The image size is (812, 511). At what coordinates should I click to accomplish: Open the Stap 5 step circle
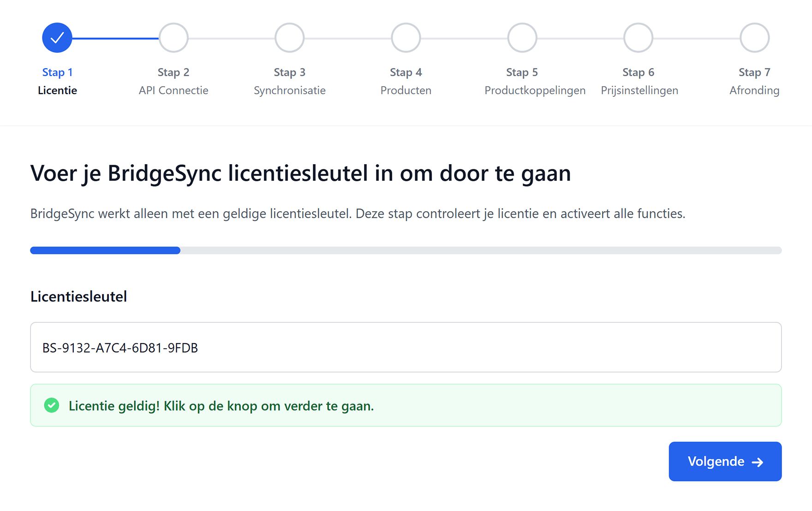point(522,38)
